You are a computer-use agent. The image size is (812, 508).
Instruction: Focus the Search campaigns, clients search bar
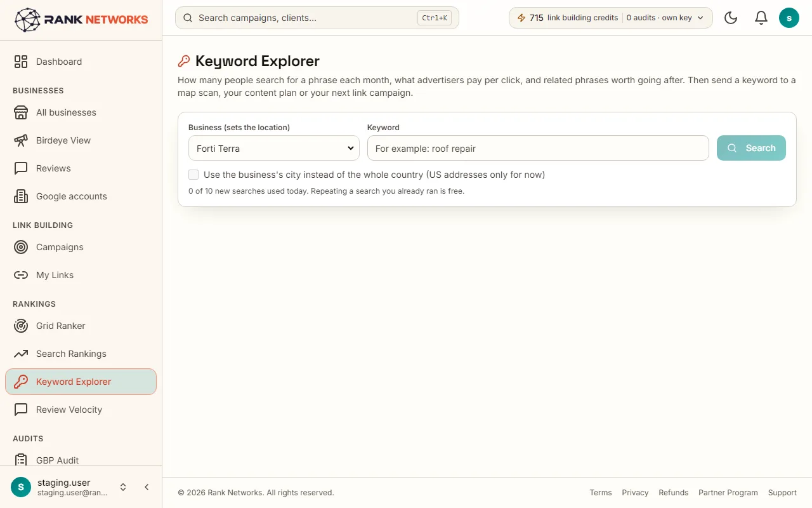(x=317, y=18)
